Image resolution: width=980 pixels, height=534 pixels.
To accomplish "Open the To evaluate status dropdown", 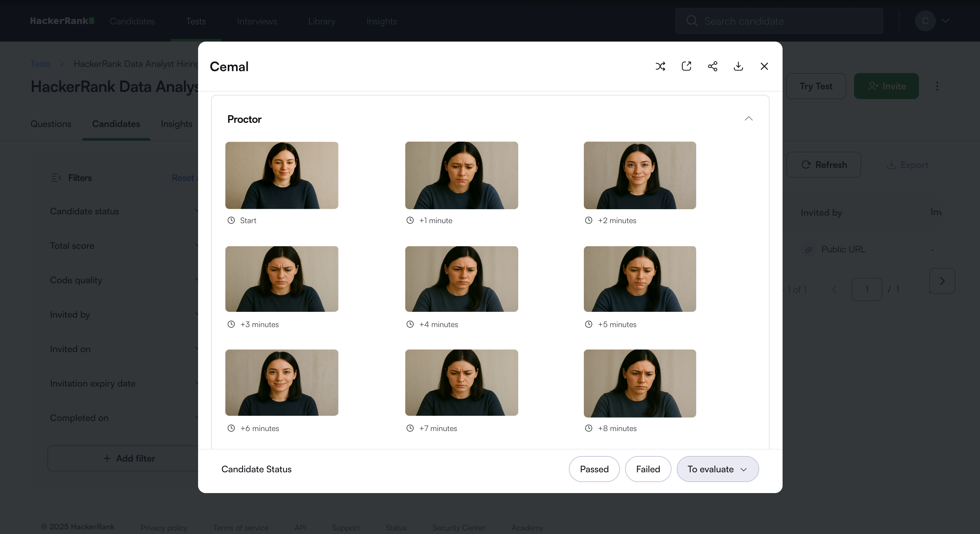I will point(718,469).
